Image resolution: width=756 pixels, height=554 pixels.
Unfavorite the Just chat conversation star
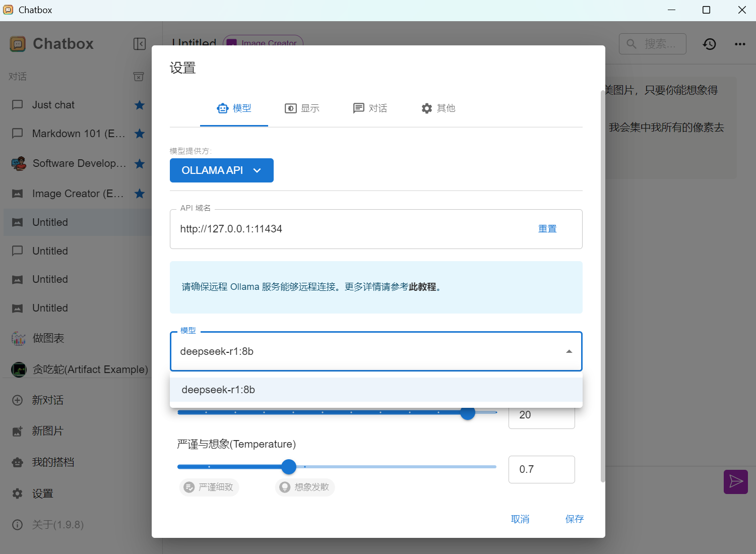coord(140,105)
